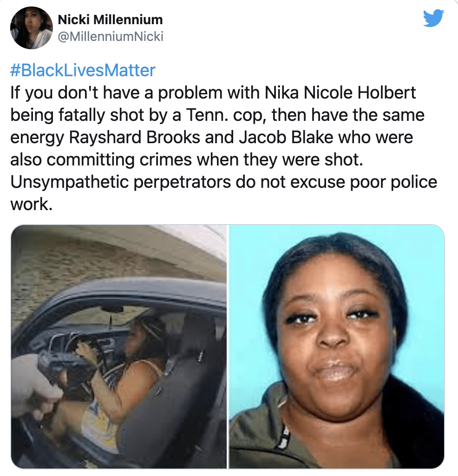Click the word "Unsympathetic" in tweet text
This screenshot has width=458, height=476.
point(70,182)
